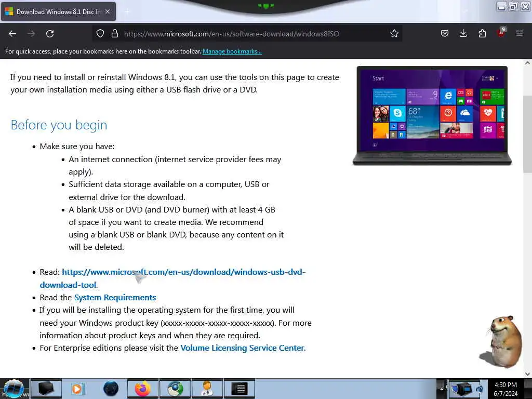Click the green indicator at top center

265,6
